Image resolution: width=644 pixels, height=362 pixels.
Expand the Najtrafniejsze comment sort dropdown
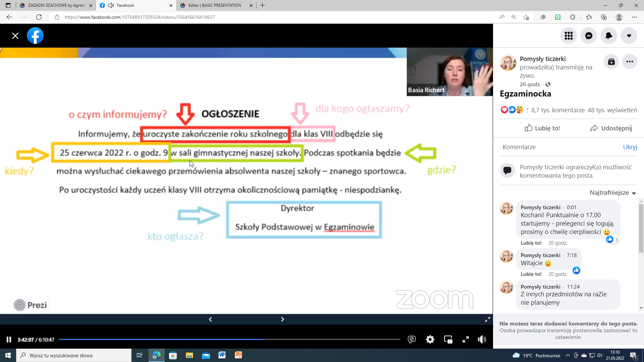pos(613,193)
